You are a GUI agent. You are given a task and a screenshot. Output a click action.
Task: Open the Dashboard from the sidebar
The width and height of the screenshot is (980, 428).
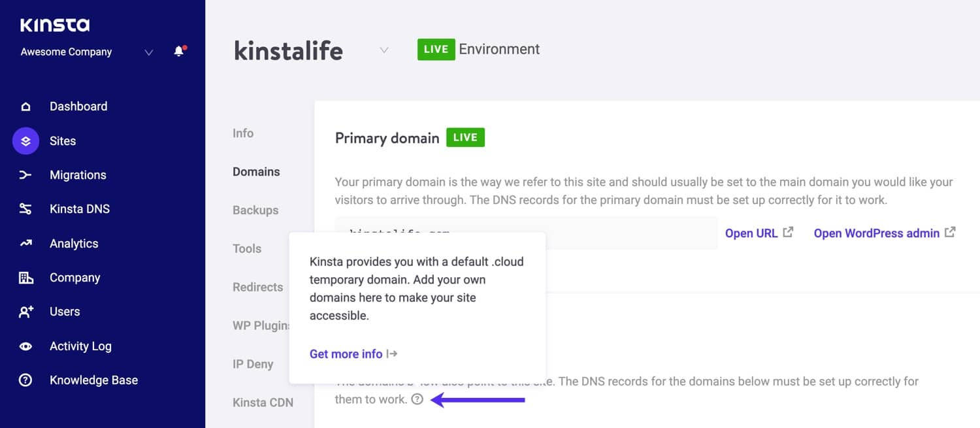78,106
